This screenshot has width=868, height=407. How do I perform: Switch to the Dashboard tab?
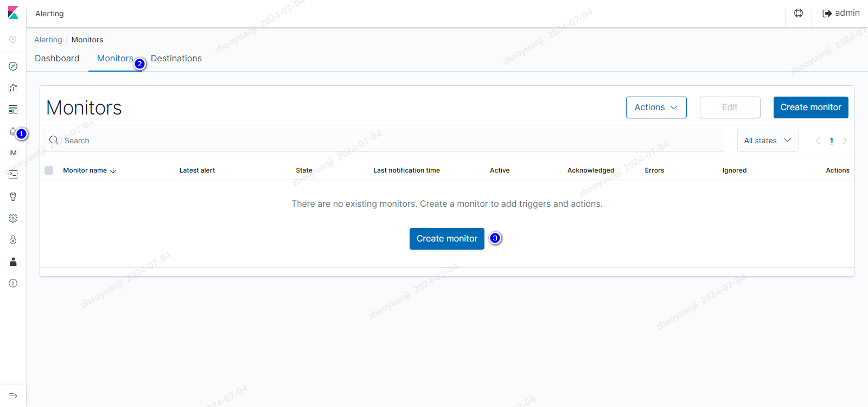(x=57, y=59)
